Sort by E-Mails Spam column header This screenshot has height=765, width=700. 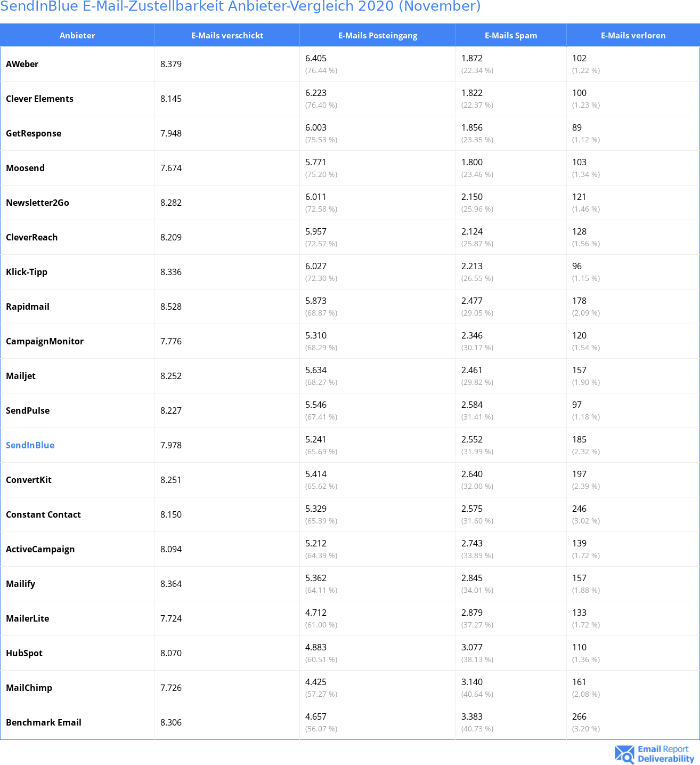pos(511,35)
